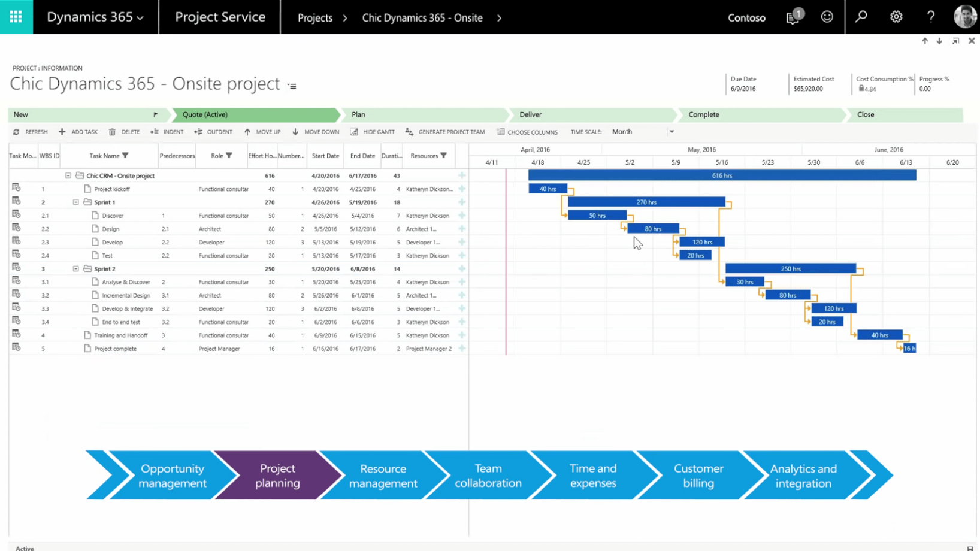Click the Contoso organization name
The width and height of the screenshot is (980, 551).
[746, 17]
